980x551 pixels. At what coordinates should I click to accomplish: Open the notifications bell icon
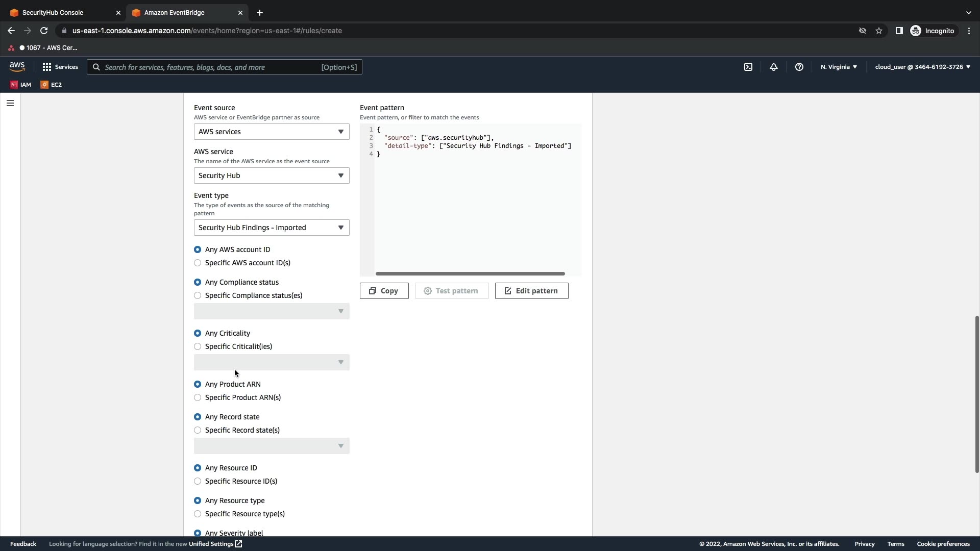tap(774, 67)
